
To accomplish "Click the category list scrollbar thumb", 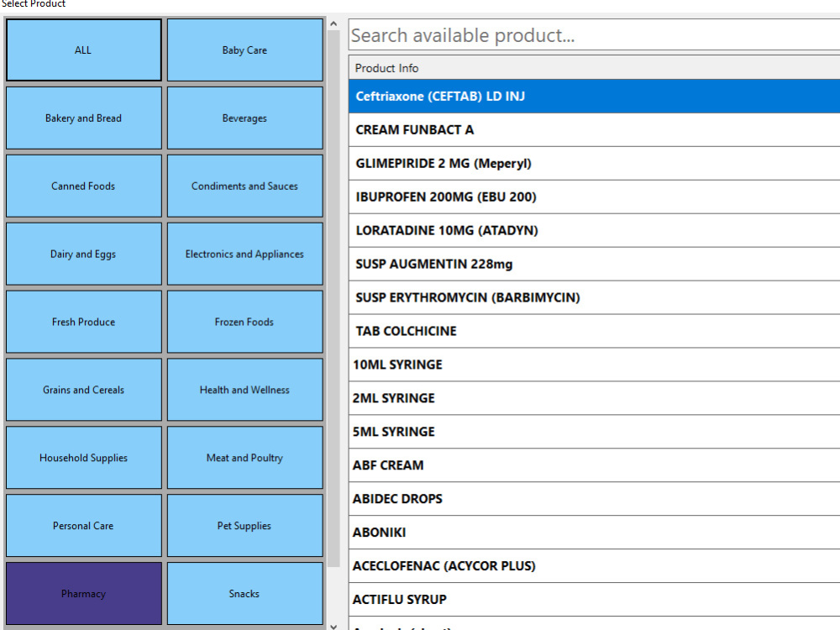I will click(333, 298).
